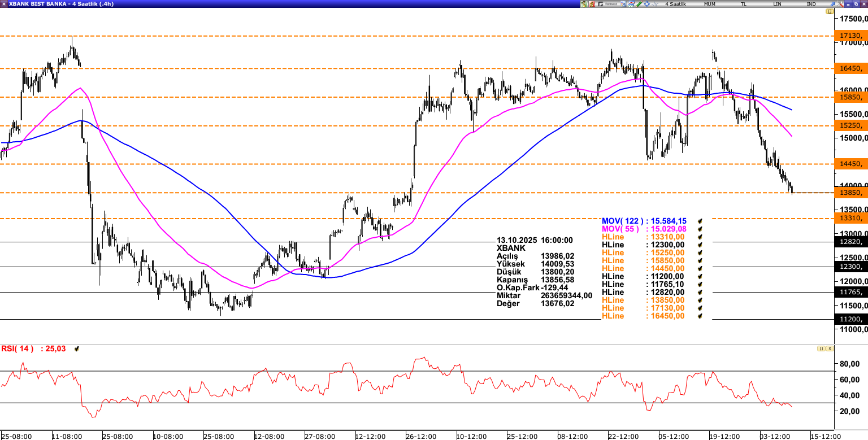
Task: Click the Yüksek value 14009,53
Action: pyautogui.click(x=558, y=264)
